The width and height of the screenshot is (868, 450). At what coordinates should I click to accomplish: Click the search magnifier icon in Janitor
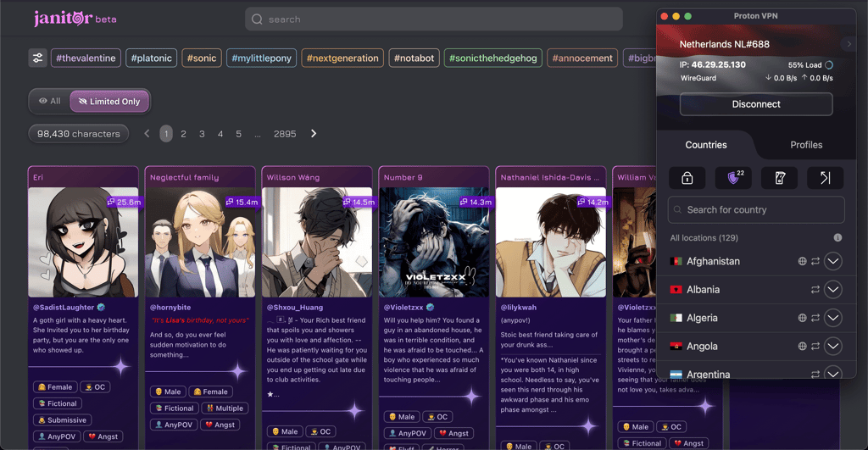pos(257,19)
